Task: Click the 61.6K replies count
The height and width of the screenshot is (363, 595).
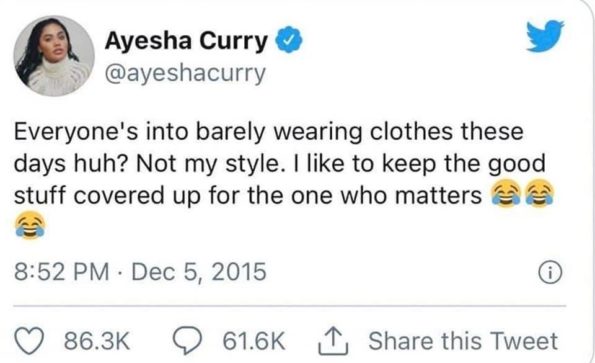Action: point(253,341)
